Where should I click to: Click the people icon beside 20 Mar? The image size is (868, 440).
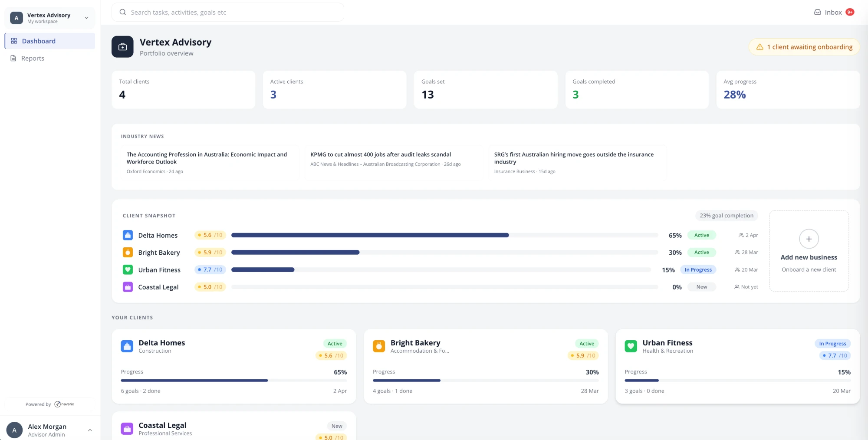point(737,270)
